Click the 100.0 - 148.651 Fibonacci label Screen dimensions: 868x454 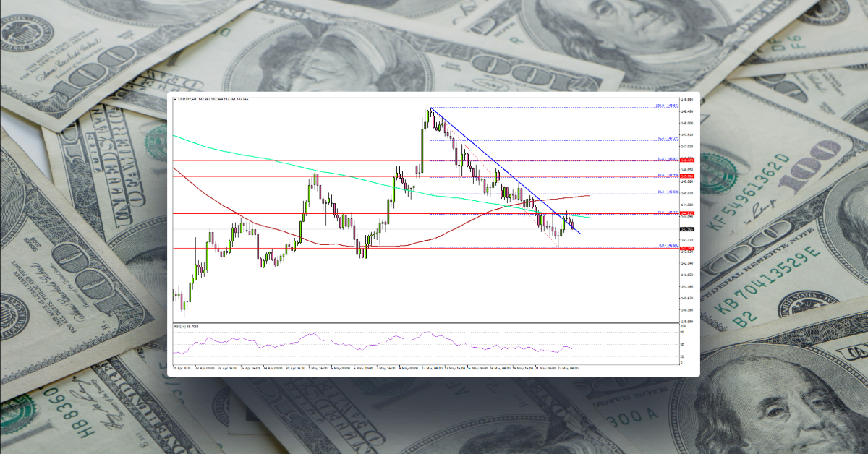[665, 106]
